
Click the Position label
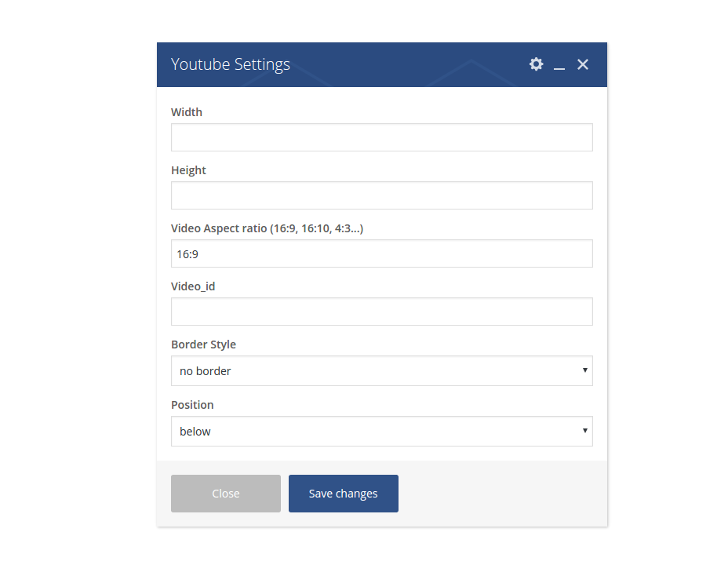[x=192, y=405]
